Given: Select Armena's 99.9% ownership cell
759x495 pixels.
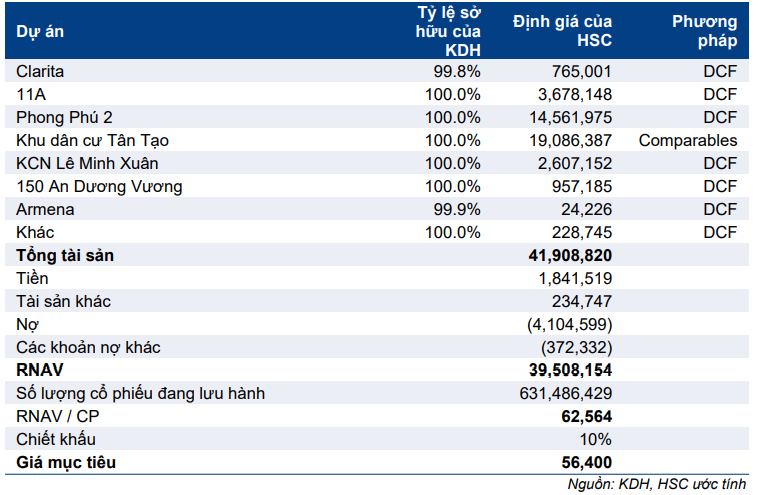Looking at the screenshot, I should 455,210.
